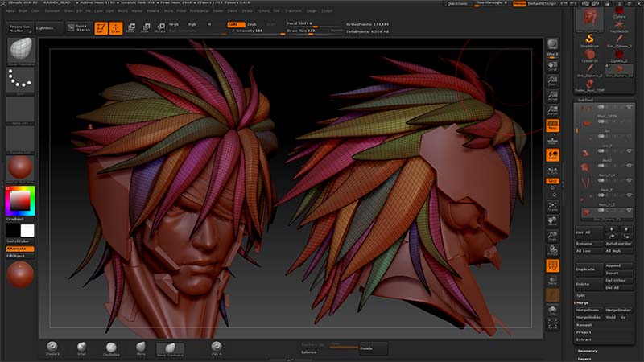Open the Projection Master button
Screen dimensions: 644x362
coord(19,28)
